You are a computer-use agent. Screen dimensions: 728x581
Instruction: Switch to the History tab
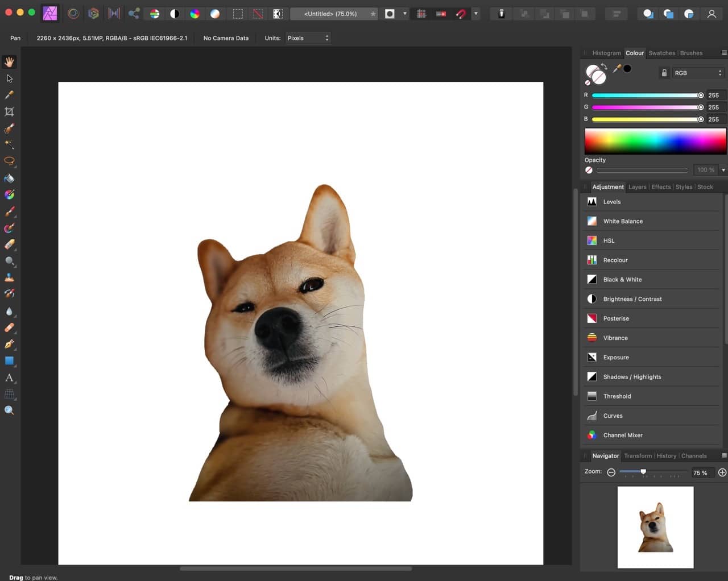(x=666, y=455)
